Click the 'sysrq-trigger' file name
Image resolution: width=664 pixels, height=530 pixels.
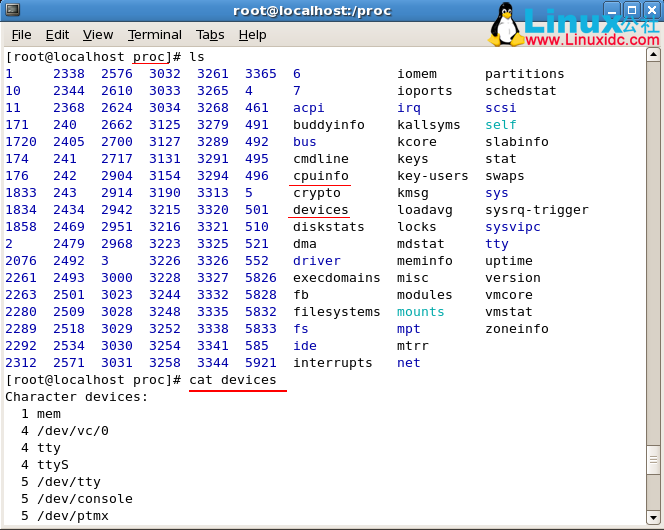[x=537, y=210]
